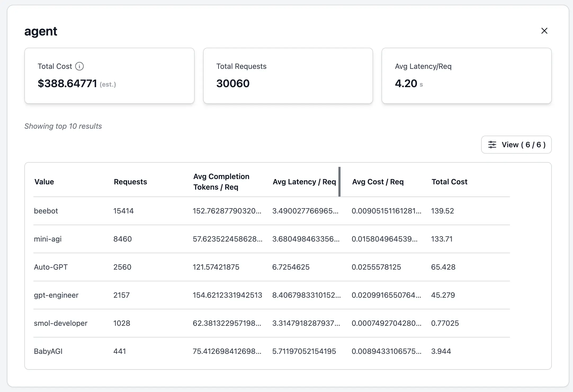The image size is (573, 392).
Task: Click beebot's avg latency 3.490027766965...
Action: [x=305, y=211]
